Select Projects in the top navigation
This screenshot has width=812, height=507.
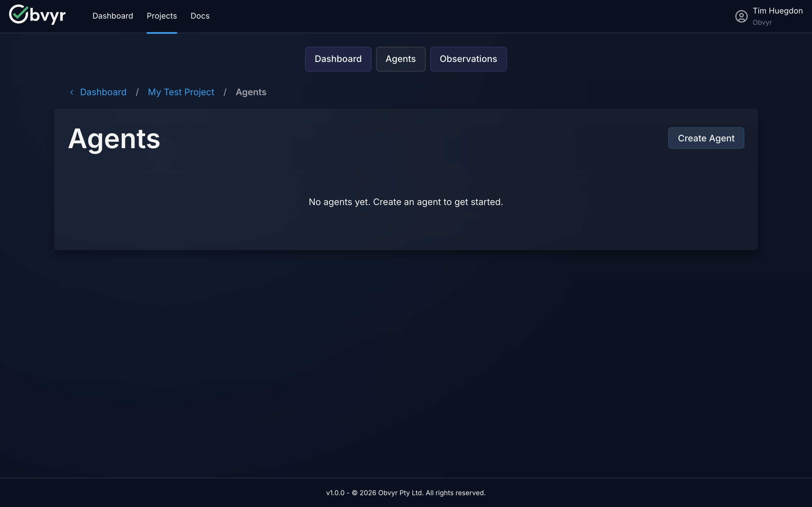(x=162, y=16)
